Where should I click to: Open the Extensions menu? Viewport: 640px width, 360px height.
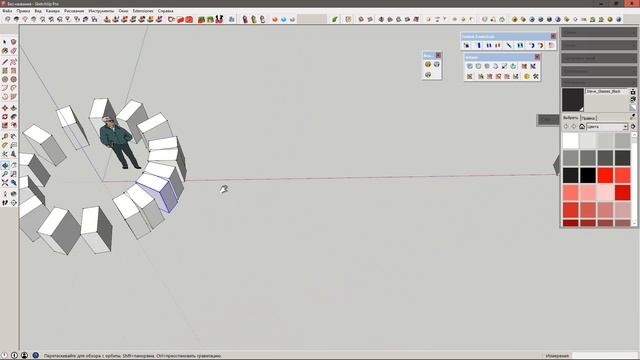[143, 11]
